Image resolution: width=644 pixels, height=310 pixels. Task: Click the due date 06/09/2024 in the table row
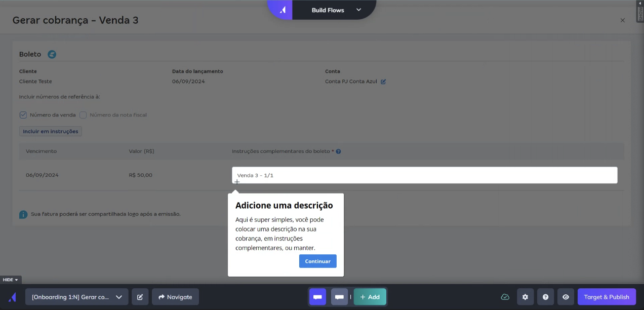tap(42, 175)
